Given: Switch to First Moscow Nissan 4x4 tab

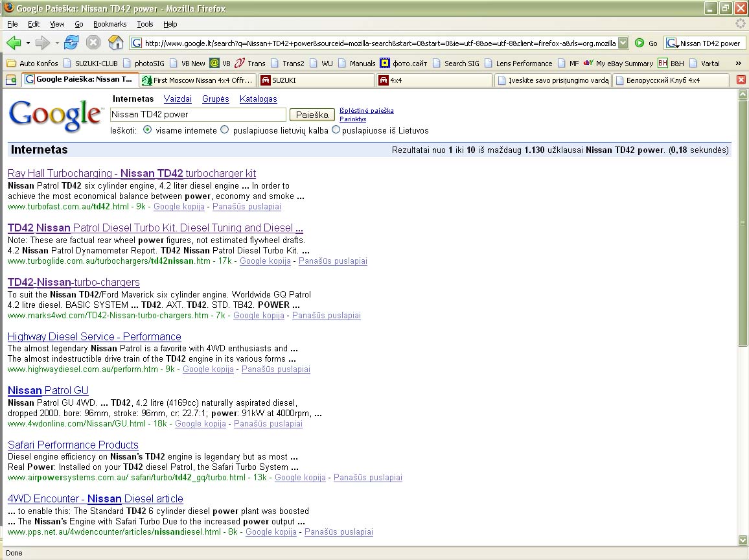Looking at the screenshot, I should coord(198,80).
